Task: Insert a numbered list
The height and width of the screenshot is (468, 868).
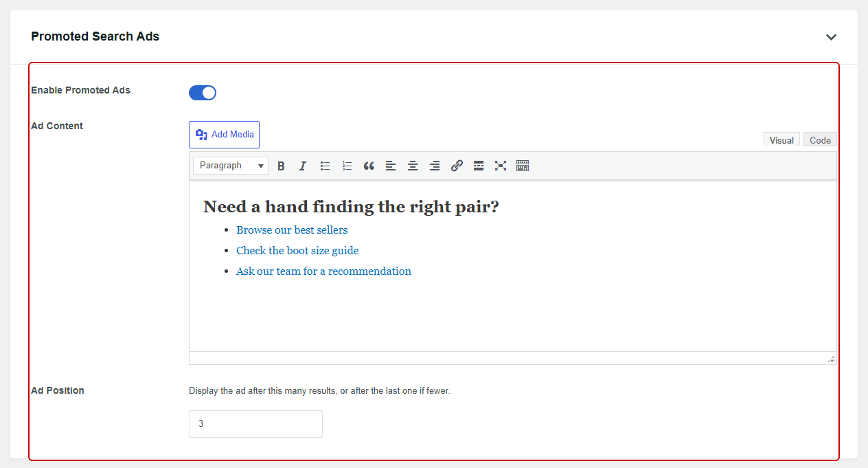Action: pos(347,166)
